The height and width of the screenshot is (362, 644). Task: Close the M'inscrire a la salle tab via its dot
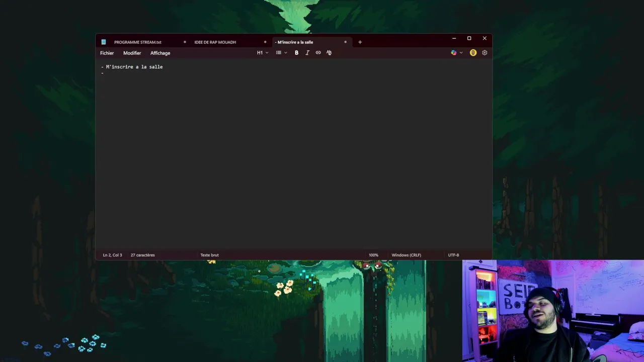(x=345, y=42)
